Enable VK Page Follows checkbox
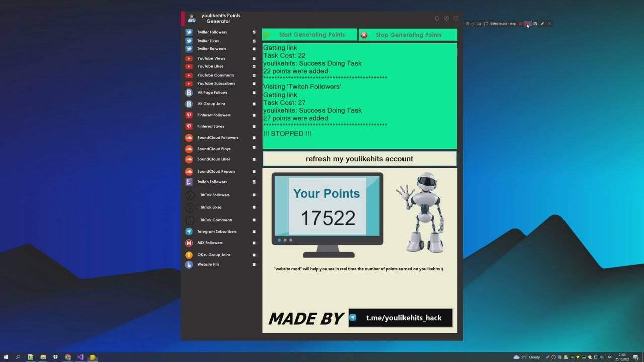The width and height of the screenshot is (644, 362). (254, 93)
